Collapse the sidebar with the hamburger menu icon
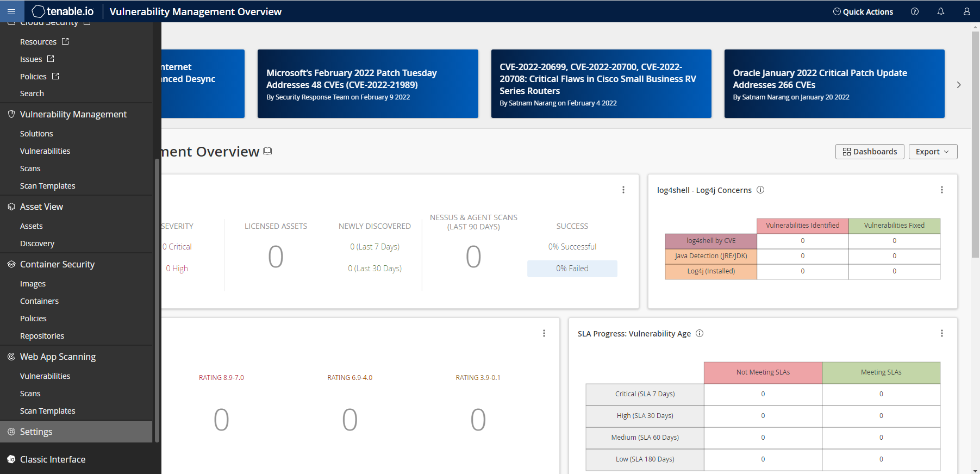This screenshot has width=980, height=474. (11, 11)
